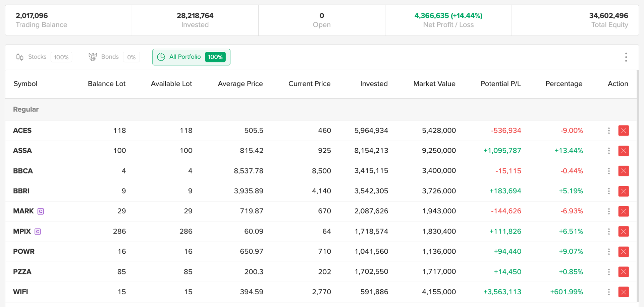This screenshot has height=307, width=644.
Task: Open the ACES stock symbol
Action: point(22,131)
